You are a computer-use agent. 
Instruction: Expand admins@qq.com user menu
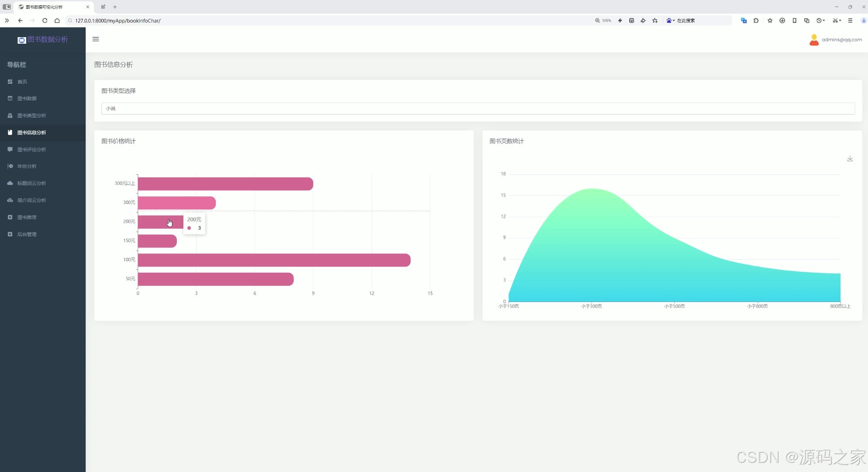[841, 40]
